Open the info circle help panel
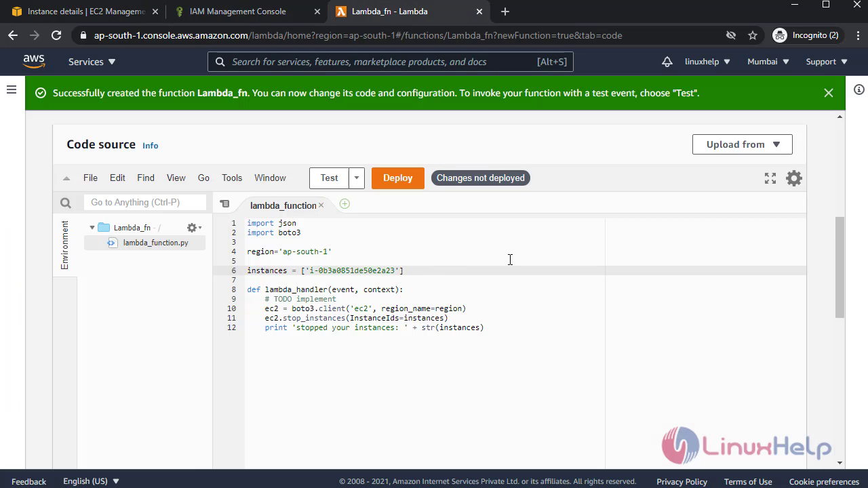The height and width of the screenshot is (488, 868). (859, 89)
